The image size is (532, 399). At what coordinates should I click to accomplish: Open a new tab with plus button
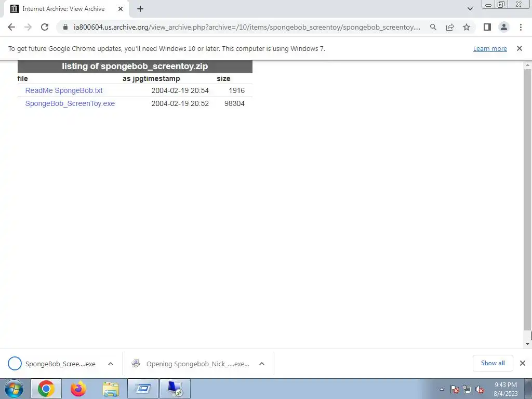click(x=140, y=9)
